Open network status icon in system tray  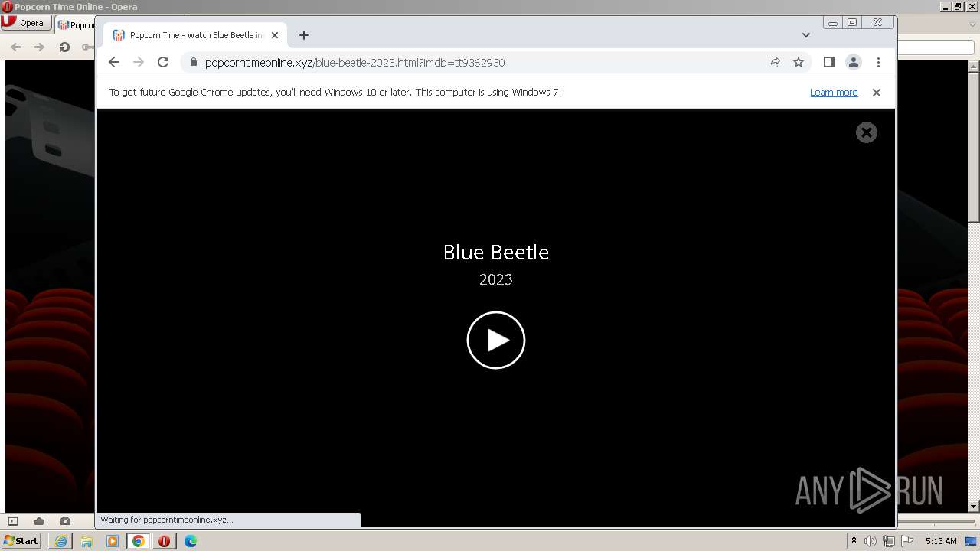tap(888, 541)
